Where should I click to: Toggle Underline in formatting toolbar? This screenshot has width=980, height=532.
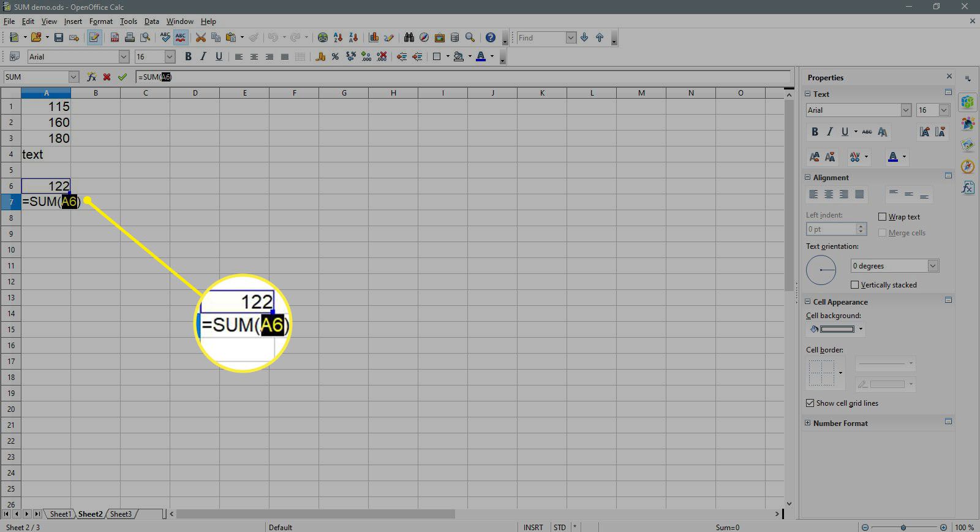pyautogui.click(x=219, y=57)
